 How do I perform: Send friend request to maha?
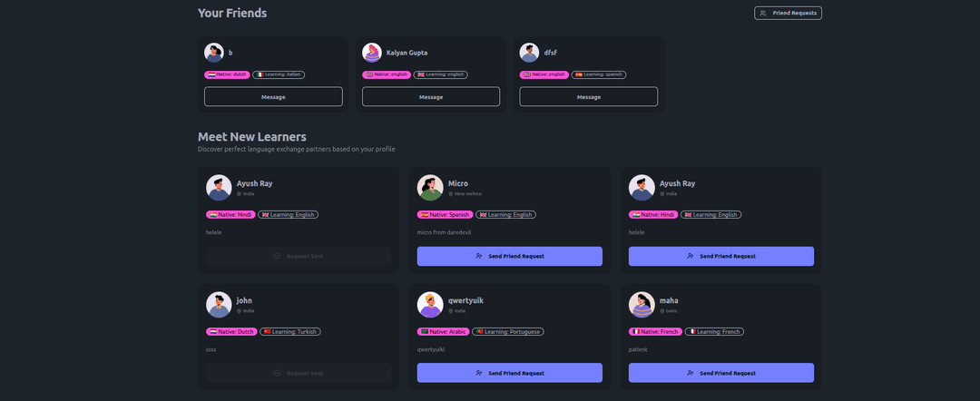pyautogui.click(x=721, y=373)
